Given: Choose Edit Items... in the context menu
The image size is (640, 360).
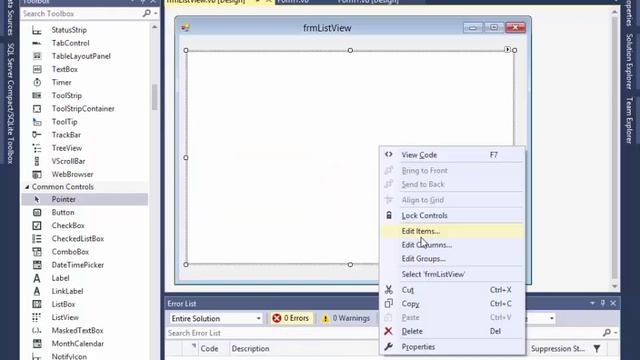Looking at the screenshot, I should tap(453, 231).
